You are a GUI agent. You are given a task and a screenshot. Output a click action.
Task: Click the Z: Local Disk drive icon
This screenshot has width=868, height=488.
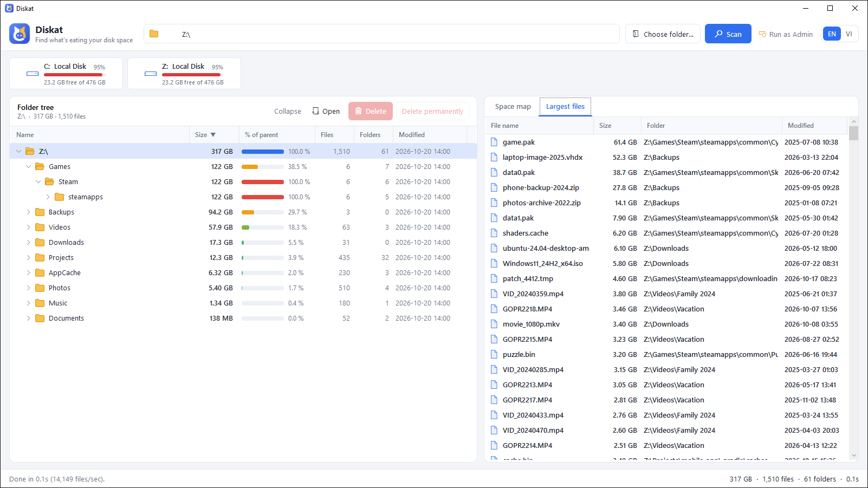tap(151, 73)
